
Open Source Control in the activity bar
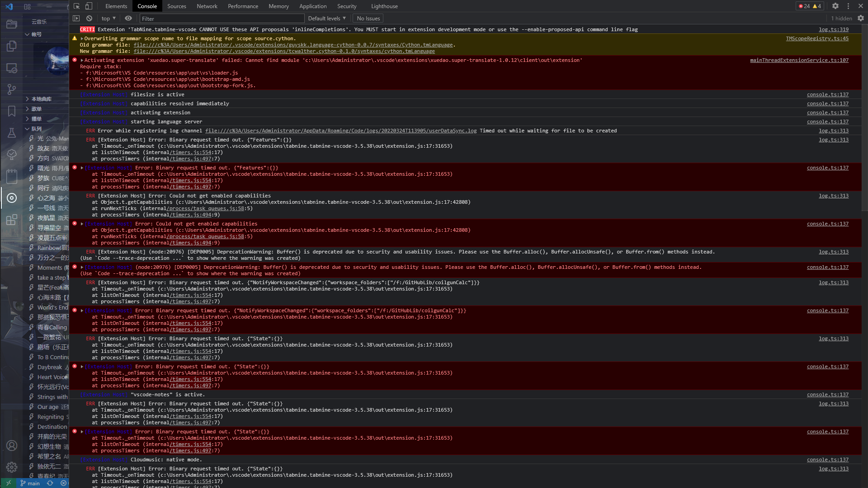12,89
